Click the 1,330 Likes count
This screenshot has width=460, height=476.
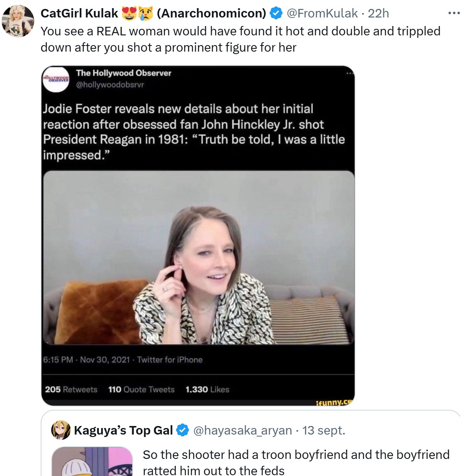pos(207,389)
